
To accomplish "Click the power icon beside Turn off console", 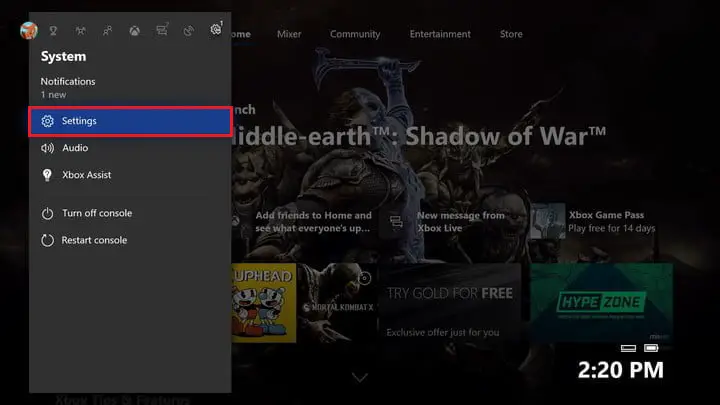I will [47, 214].
